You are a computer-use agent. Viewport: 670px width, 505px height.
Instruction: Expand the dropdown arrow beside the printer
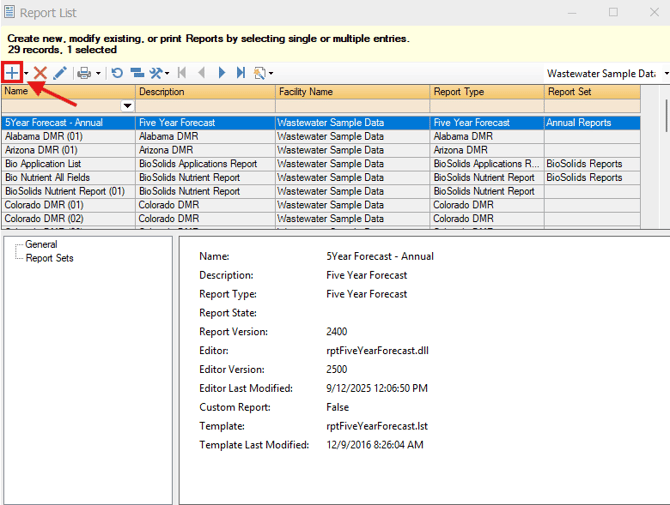98,73
